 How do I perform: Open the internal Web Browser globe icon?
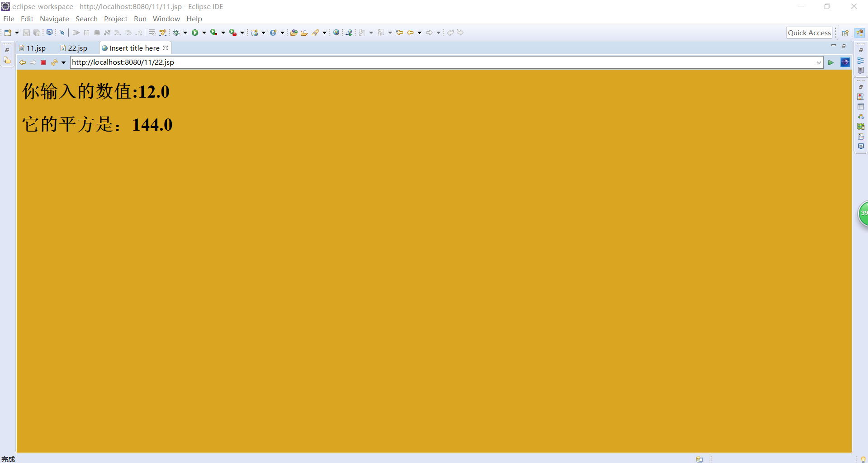pos(337,32)
